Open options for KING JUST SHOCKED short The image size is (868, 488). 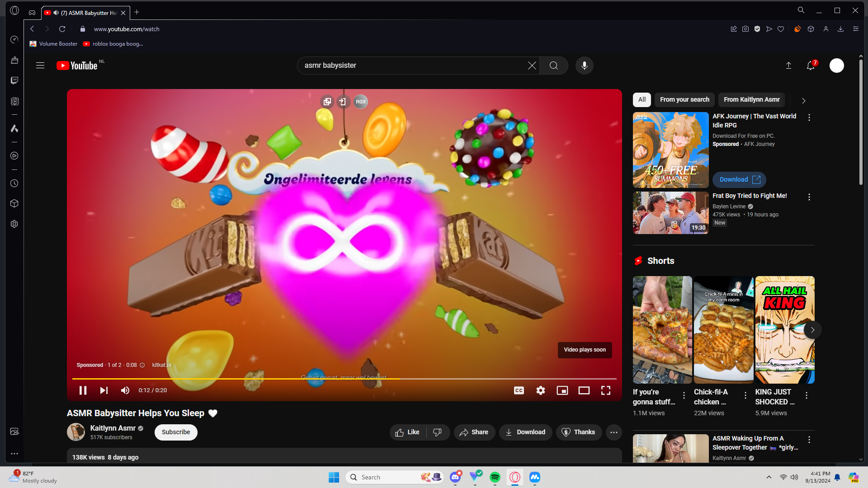(x=807, y=396)
